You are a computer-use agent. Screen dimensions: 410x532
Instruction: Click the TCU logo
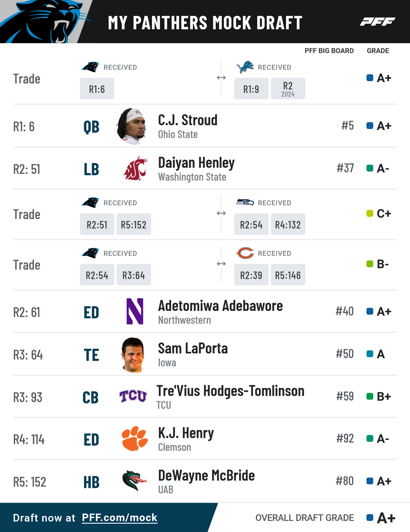133,396
